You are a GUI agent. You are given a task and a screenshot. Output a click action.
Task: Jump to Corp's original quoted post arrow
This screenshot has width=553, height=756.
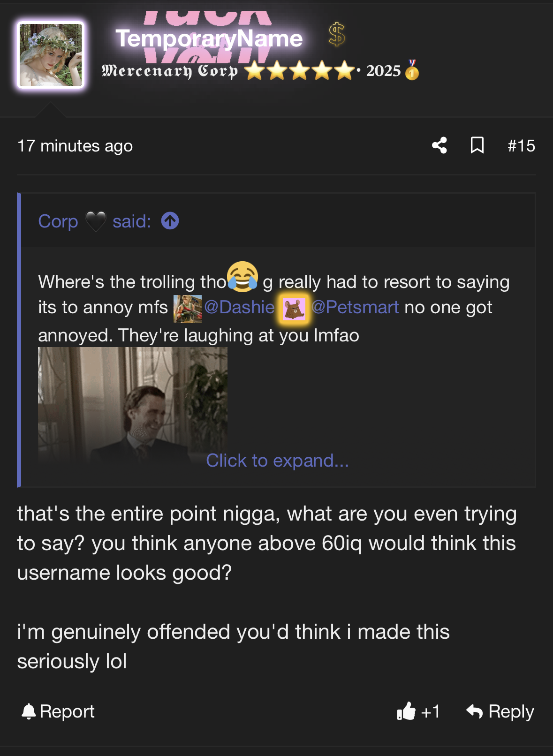[170, 221]
